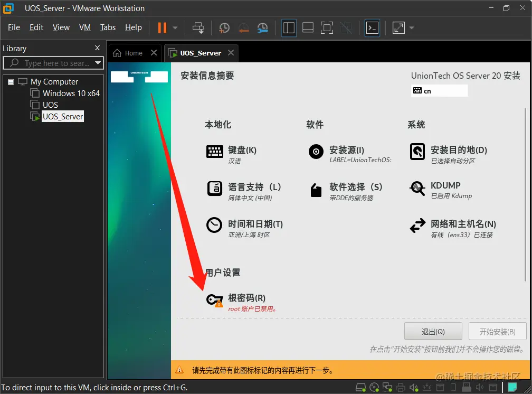
Task: Collapse the My Computer tree in Library
Action: coord(12,81)
